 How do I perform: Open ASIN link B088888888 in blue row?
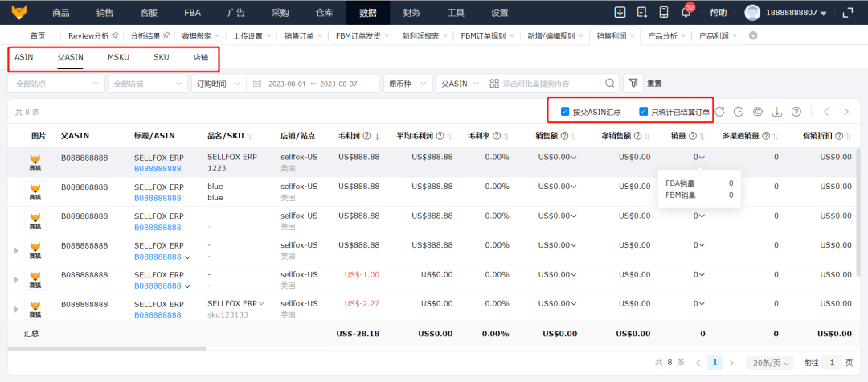coord(158,198)
